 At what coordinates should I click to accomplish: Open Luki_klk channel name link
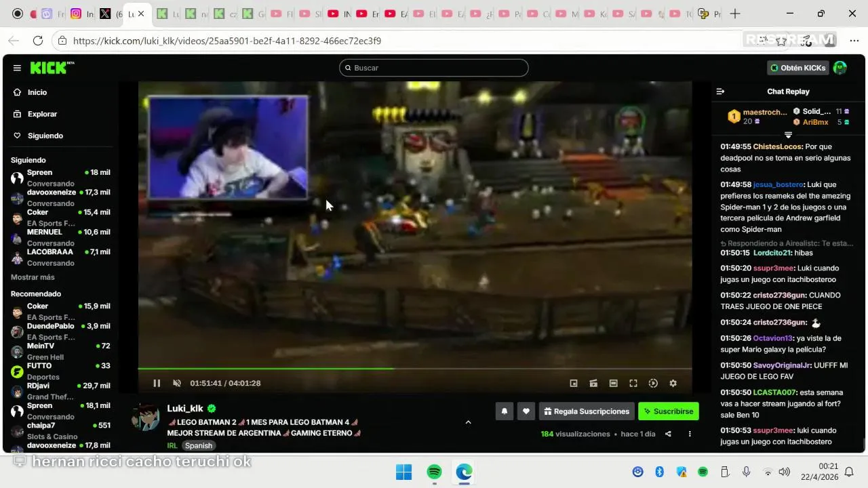pyautogui.click(x=185, y=409)
